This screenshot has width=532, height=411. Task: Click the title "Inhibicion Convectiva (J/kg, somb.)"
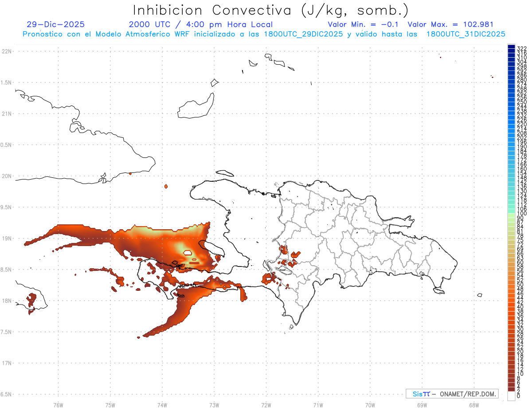[271, 11]
